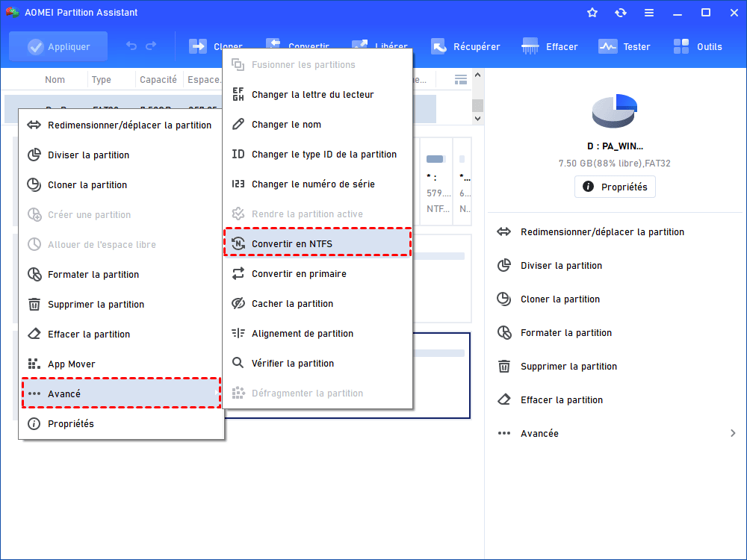Open the hamburger menu in title bar
The height and width of the screenshot is (560, 747).
[649, 13]
